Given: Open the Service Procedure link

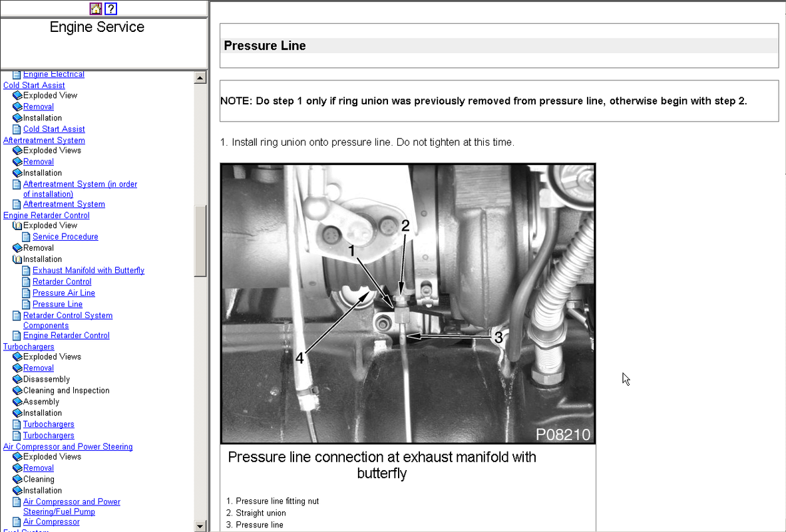Looking at the screenshot, I should [x=65, y=237].
